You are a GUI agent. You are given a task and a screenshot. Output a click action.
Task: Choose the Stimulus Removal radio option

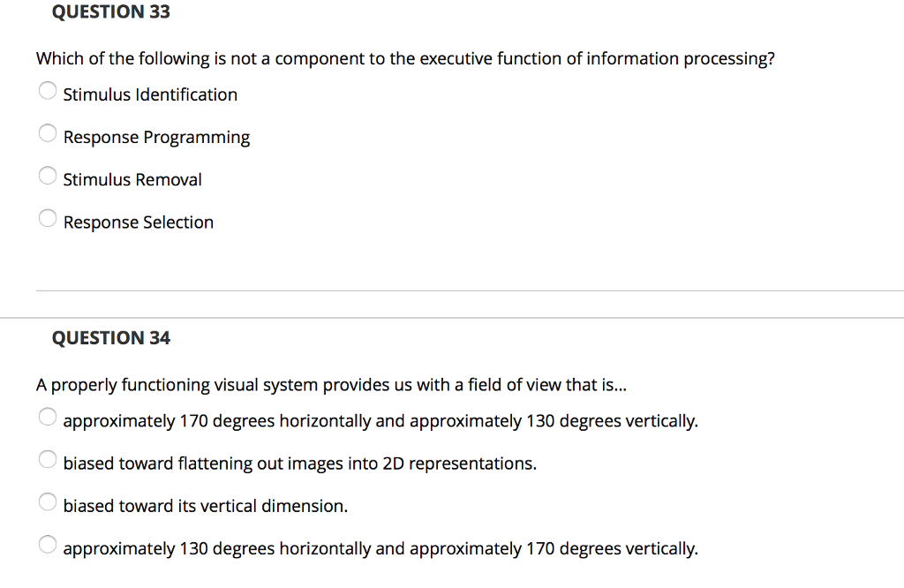pyautogui.click(x=48, y=176)
